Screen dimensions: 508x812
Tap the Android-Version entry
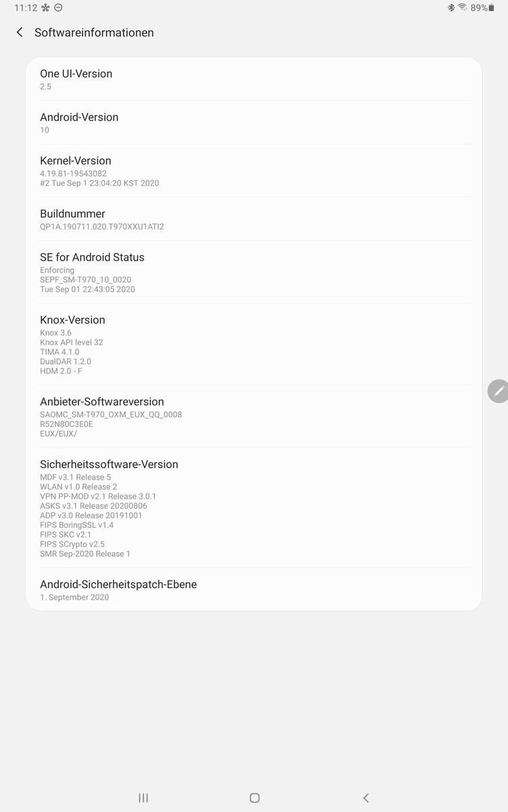254,122
